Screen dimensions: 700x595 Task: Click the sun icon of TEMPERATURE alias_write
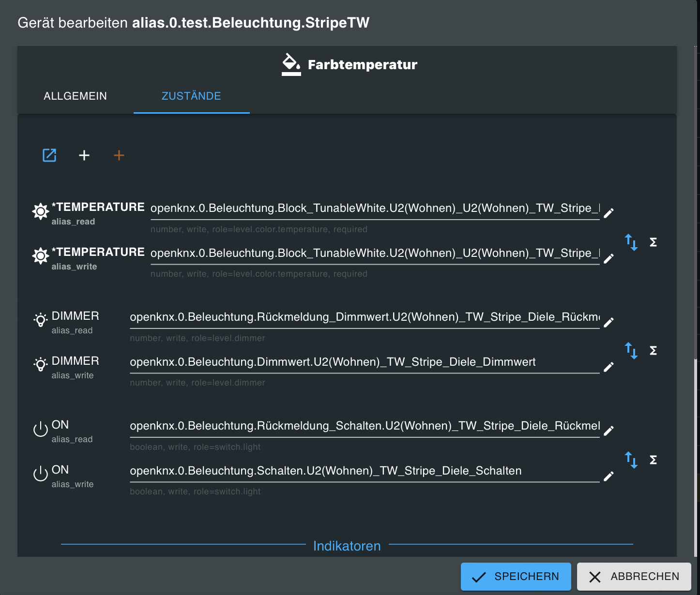coord(41,256)
